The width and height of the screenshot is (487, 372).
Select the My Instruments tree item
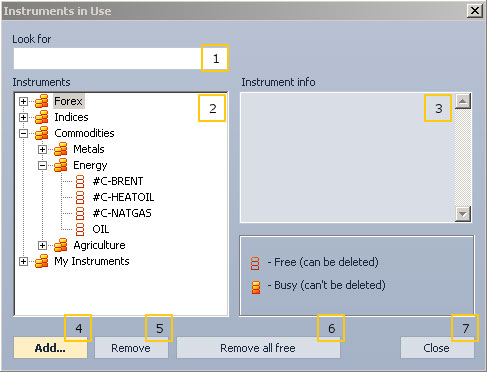[x=92, y=261]
